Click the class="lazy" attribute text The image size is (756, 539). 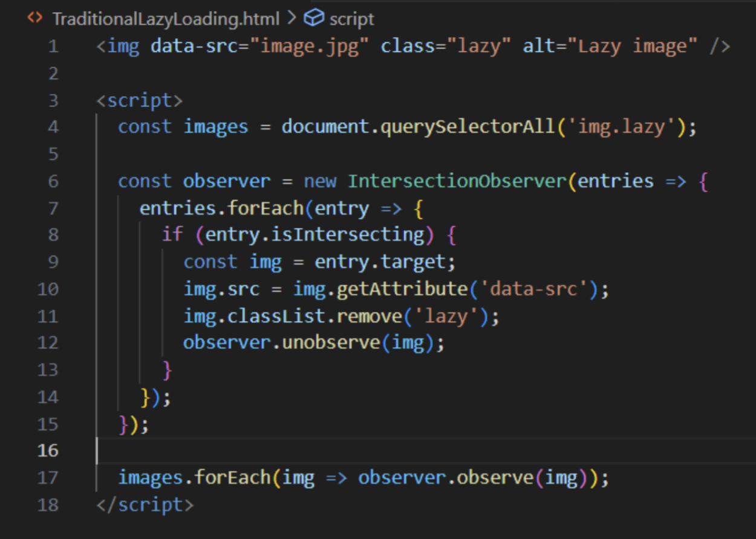[446, 46]
